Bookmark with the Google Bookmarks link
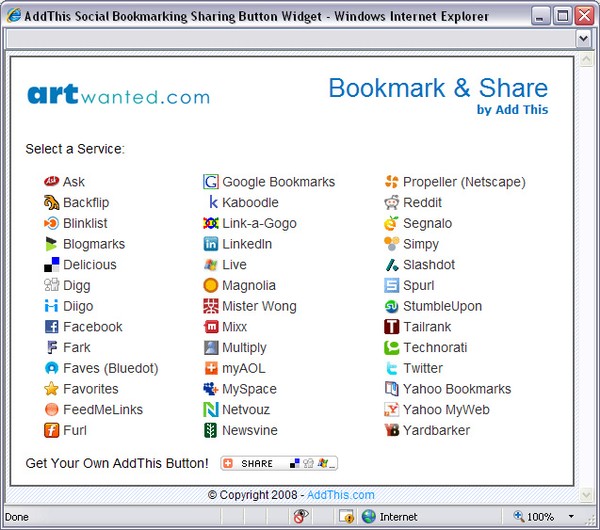The height and width of the screenshot is (530, 600). [x=279, y=182]
